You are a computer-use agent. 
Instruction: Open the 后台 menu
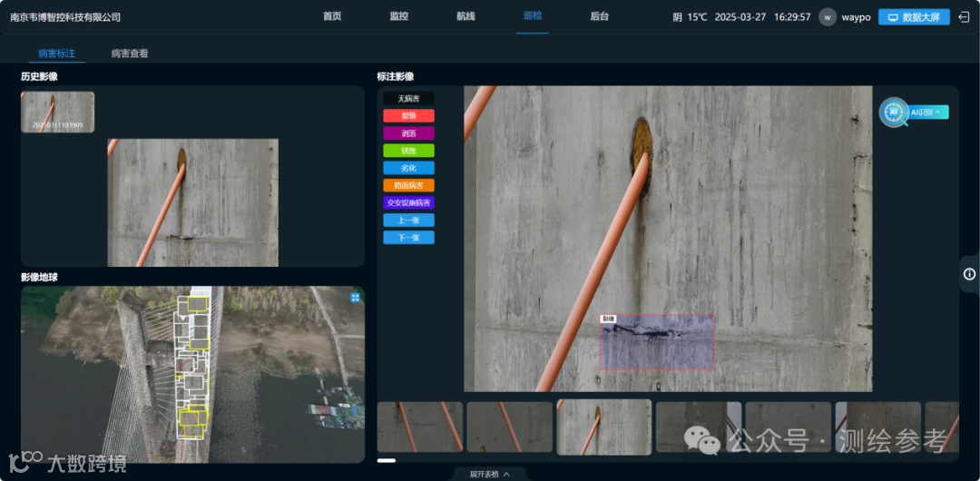pyautogui.click(x=600, y=17)
